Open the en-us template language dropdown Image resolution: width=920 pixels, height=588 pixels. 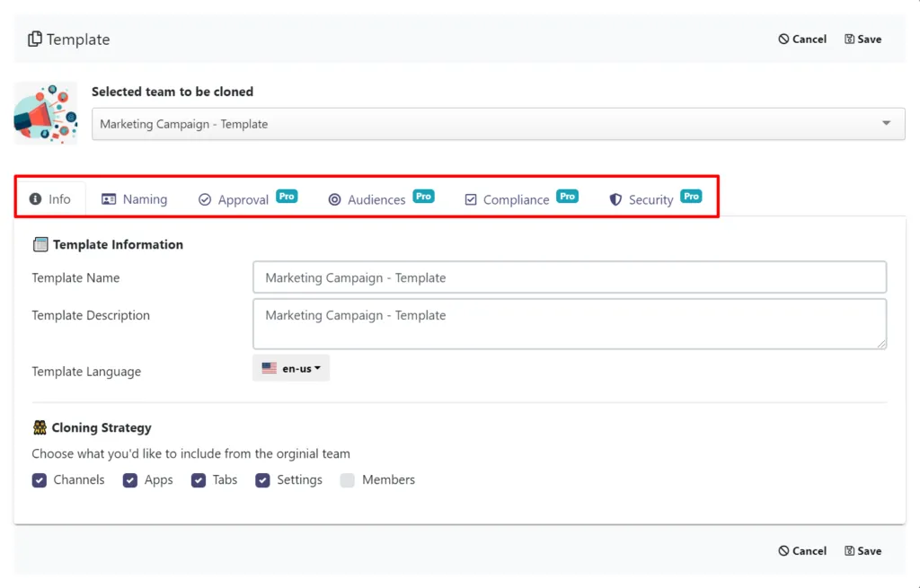tap(291, 368)
